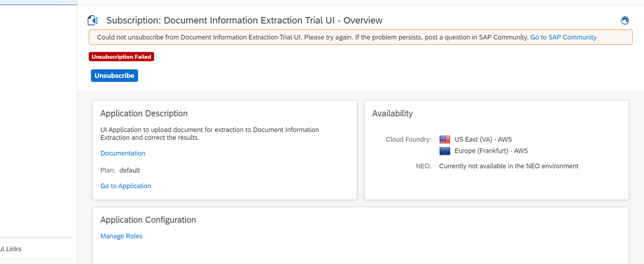Click the Application Description card heading

144,114
